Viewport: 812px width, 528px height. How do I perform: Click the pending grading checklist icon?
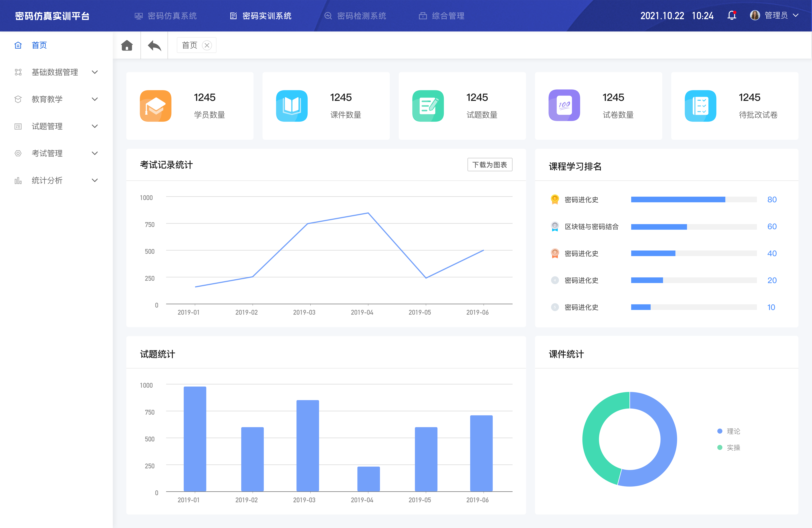point(700,106)
